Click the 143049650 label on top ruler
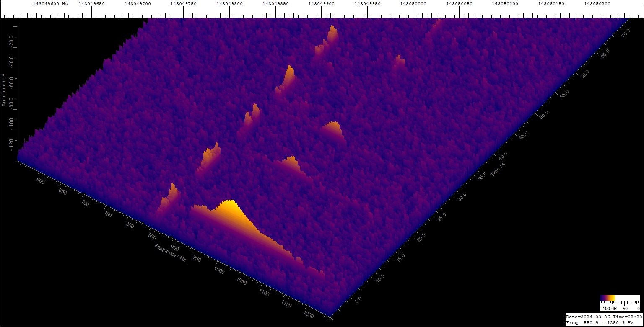The height and width of the screenshot is (327, 644). 92,3
